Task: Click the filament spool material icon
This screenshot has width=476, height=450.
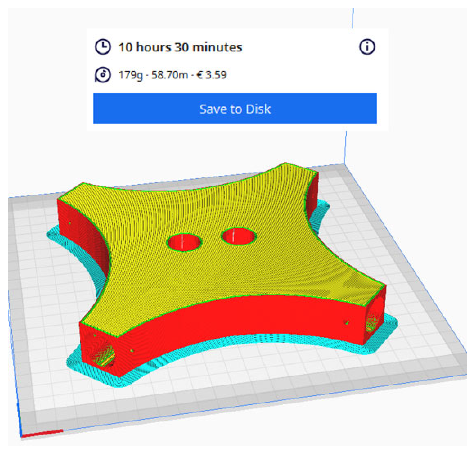Action: (x=103, y=75)
